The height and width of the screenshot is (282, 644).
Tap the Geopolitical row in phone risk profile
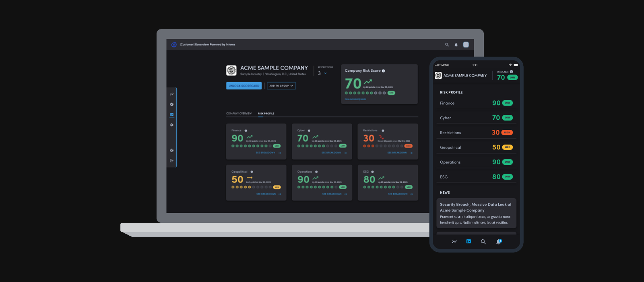pyautogui.click(x=476, y=147)
